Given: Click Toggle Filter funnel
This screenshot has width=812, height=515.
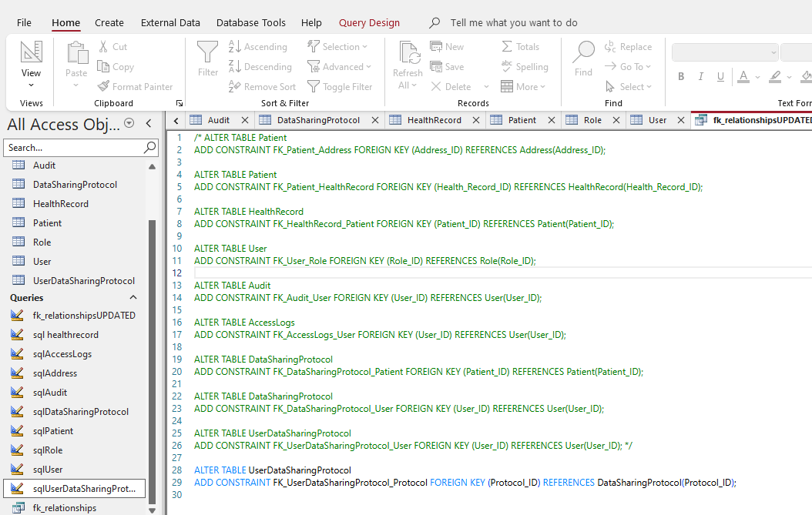Looking at the screenshot, I should (x=340, y=87).
